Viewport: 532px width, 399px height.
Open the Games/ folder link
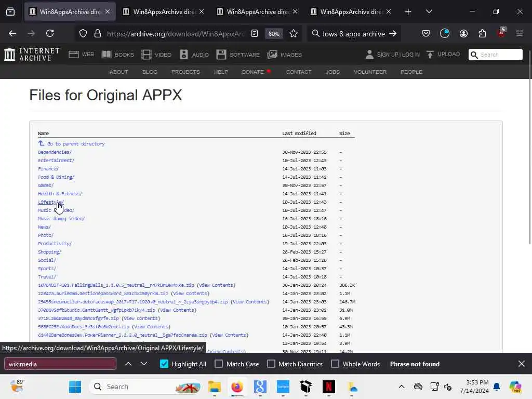(46, 185)
